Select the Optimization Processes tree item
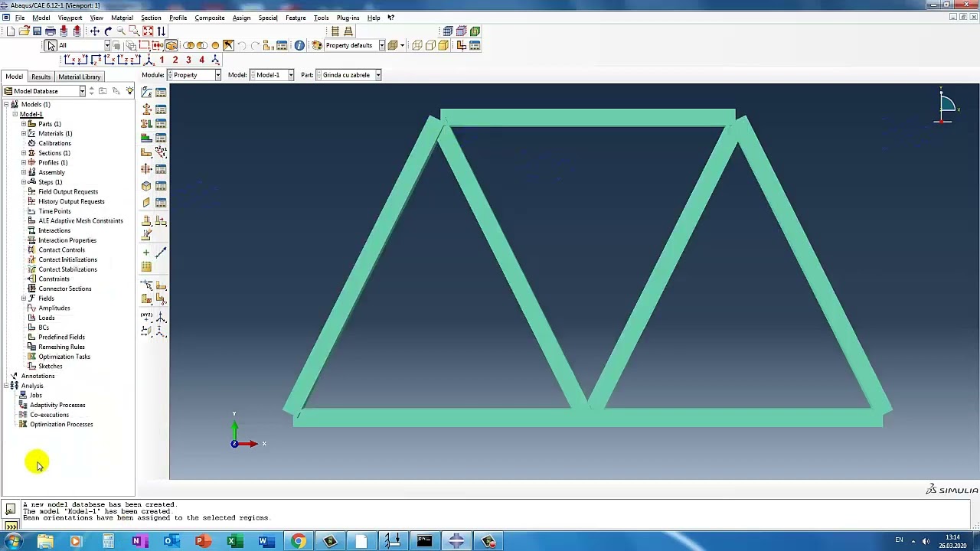980x551 pixels. click(61, 425)
